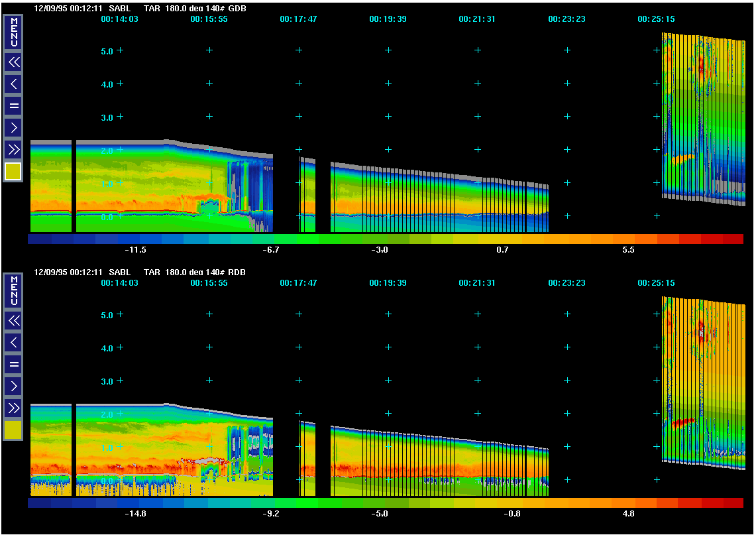Click double-left arrow in top GDB panel
Image resolution: width=756 pixels, height=537 pixels.
tap(13, 62)
